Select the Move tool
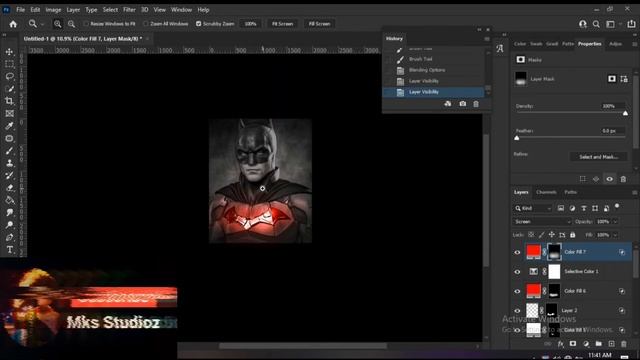Image resolution: width=640 pixels, height=360 pixels. coord(9,52)
